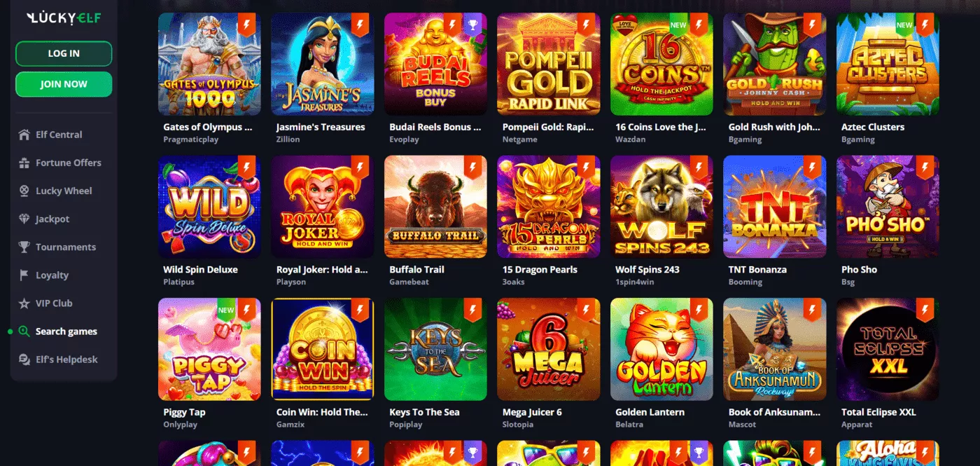Click the lightning badge on Wolf Spins 243
The image size is (980, 466).
699,167
